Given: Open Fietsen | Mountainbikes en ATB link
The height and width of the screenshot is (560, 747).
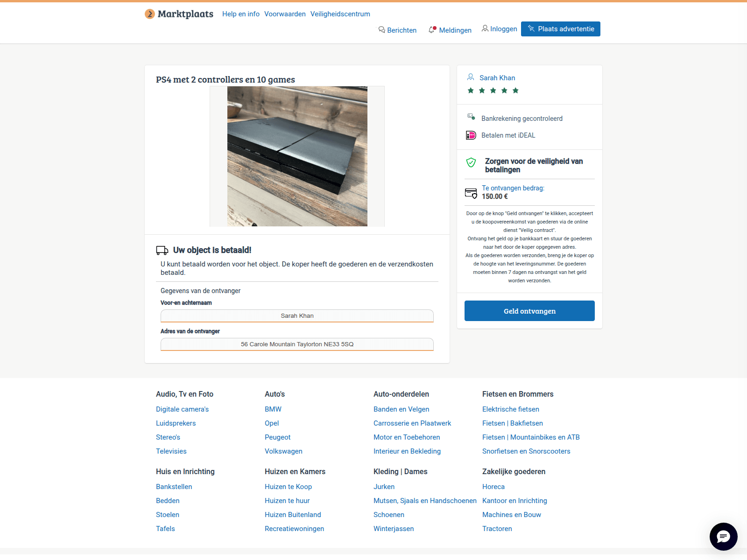Looking at the screenshot, I should click(x=531, y=437).
